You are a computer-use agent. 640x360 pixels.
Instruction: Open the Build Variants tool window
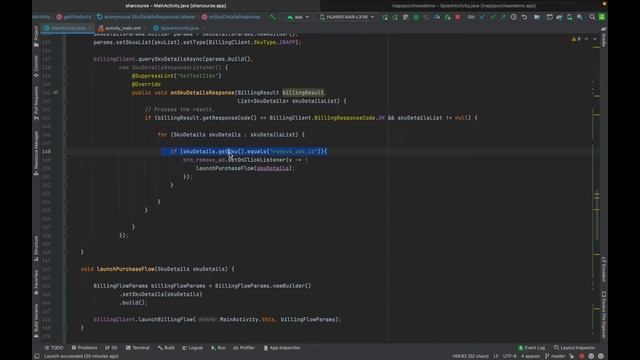click(x=36, y=320)
